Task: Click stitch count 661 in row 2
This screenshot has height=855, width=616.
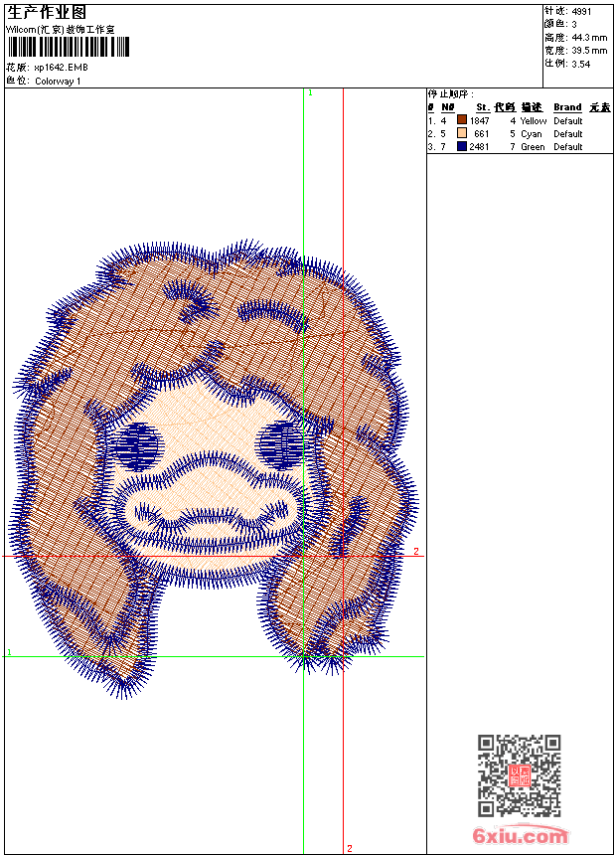Action: pos(482,134)
